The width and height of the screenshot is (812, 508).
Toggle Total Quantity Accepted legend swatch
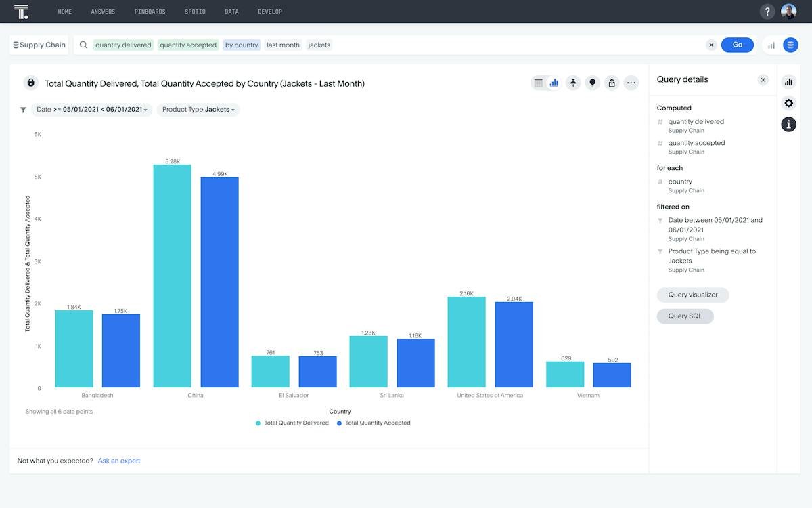pyautogui.click(x=339, y=423)
